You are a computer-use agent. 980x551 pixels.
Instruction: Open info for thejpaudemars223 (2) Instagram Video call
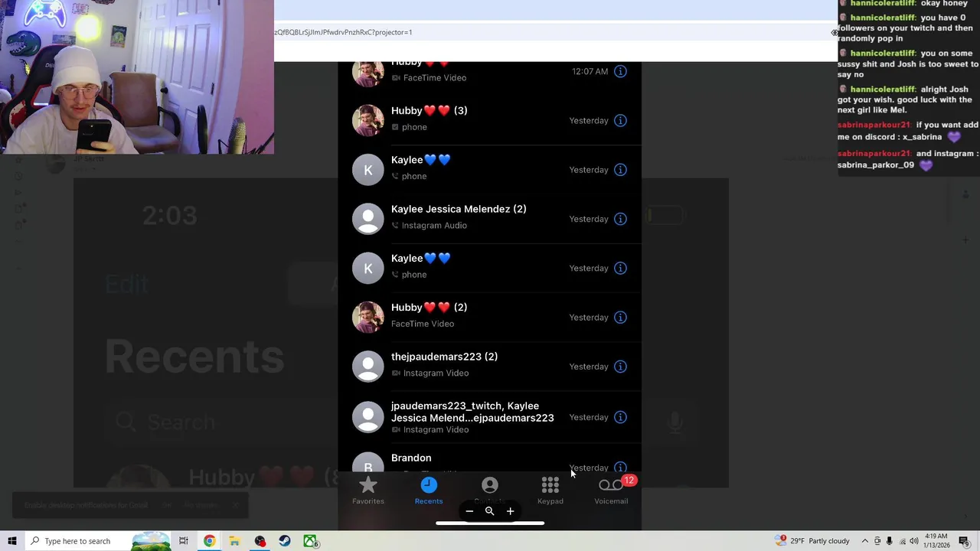tap(620, 367)
